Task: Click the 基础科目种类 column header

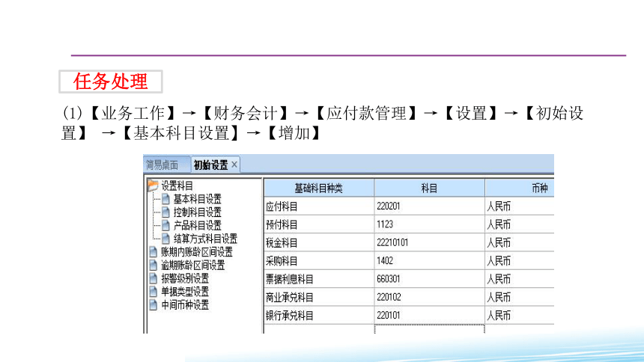Action: coord(319,188)
